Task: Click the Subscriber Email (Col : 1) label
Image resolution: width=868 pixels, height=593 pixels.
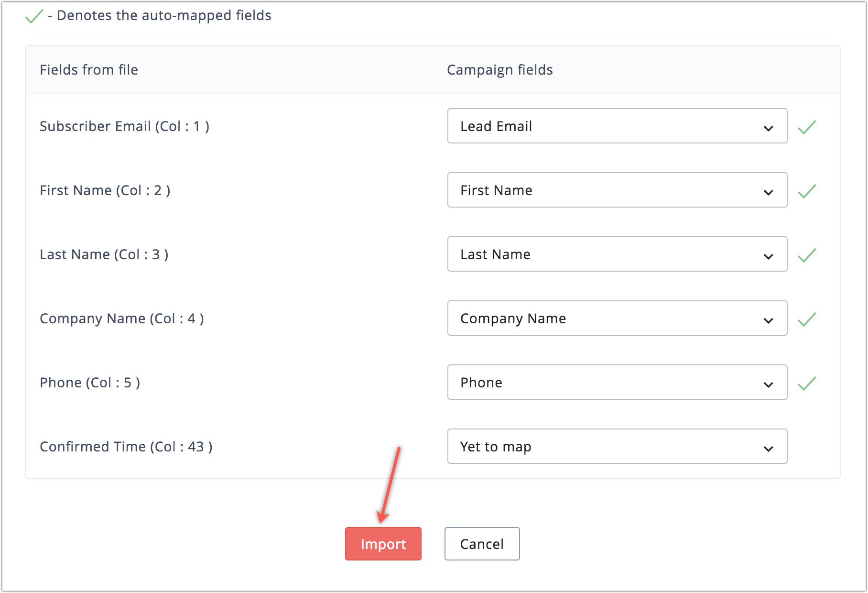Action: tap(124, 126)
